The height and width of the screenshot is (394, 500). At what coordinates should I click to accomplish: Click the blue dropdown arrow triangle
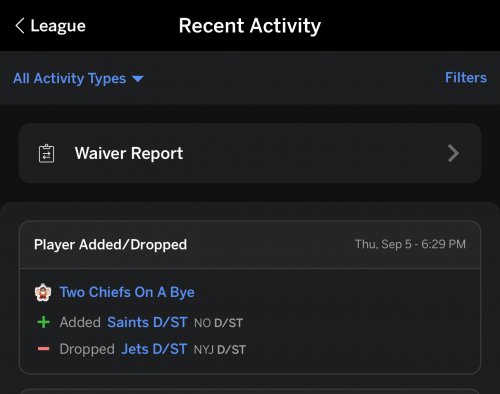[137, 79]
